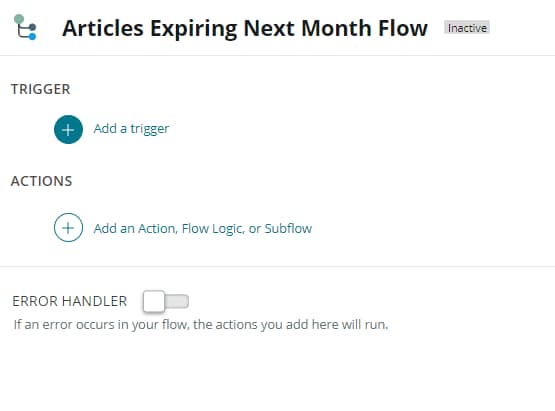555x411 pixels.
Task: Select Add an Action, Flow Logic, or Subflow
Action: click(203, 229)
